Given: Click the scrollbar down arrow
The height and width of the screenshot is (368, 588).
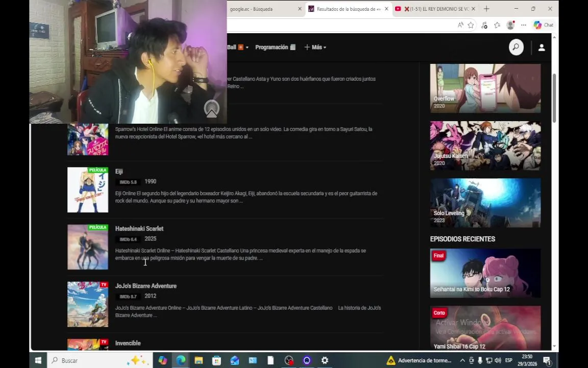Looking at the screenshot, I should (x=554, y=346).
